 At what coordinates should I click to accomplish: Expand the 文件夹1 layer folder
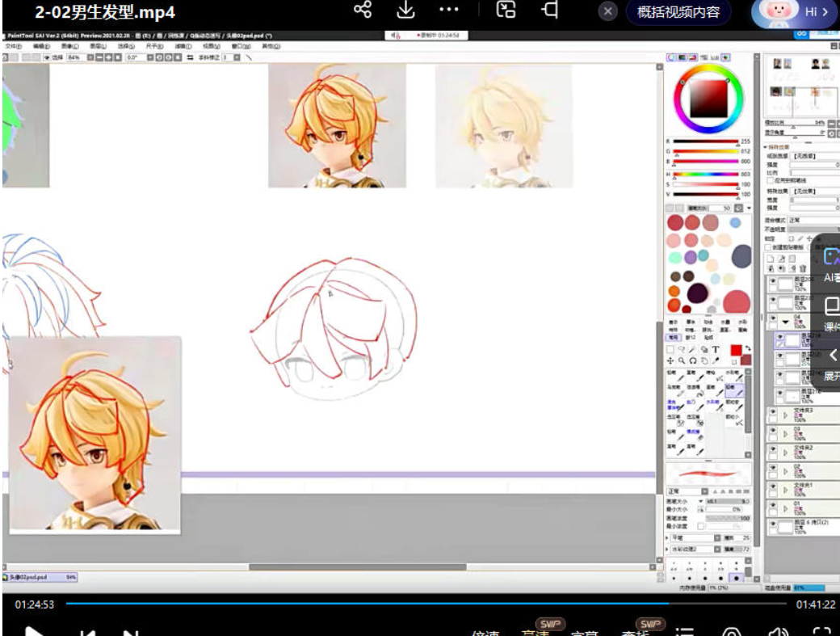785,491
